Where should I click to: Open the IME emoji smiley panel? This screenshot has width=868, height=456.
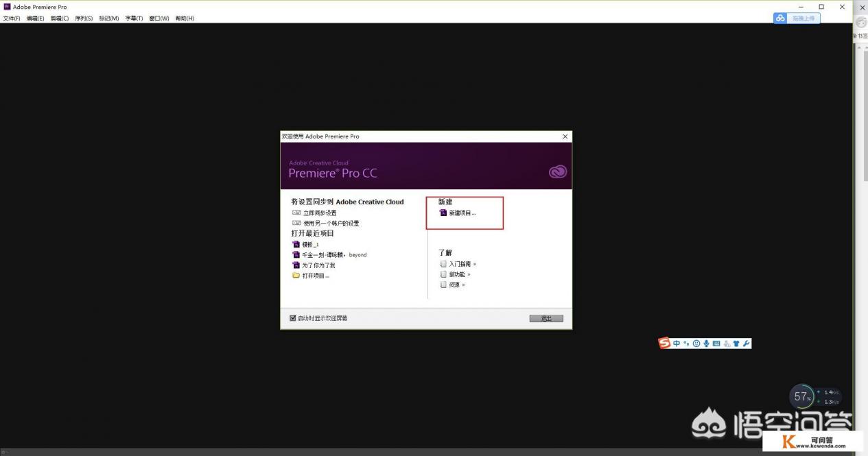pyautogui.click(x=696, y=343)
